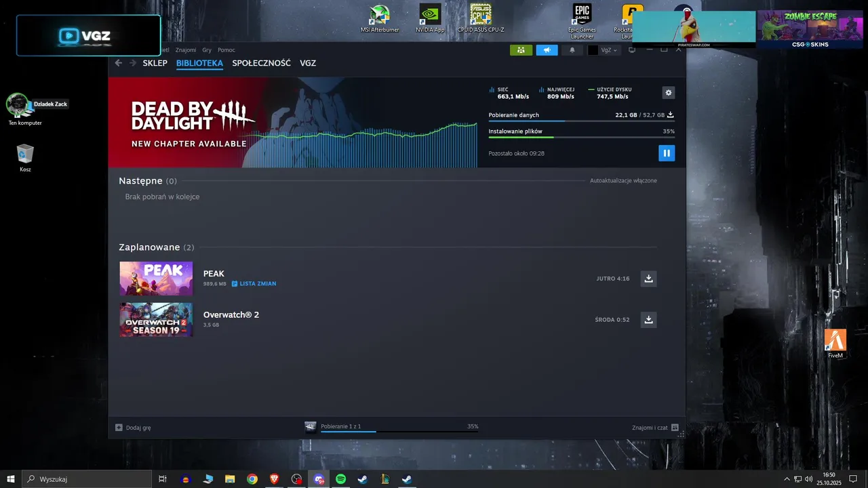868x488 pixels.
Task: Open the VGZ profile tab
Action: [308, 63]
